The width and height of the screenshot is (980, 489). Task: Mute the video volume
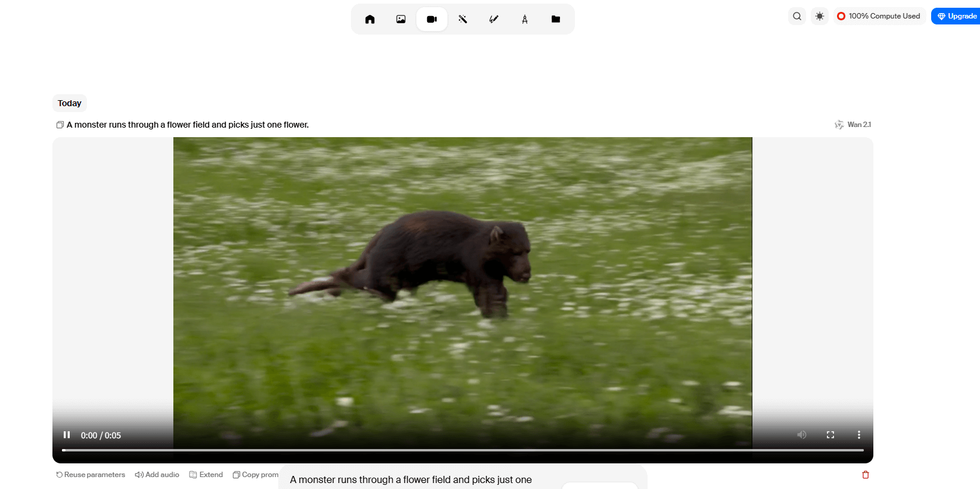pos(802,435)
